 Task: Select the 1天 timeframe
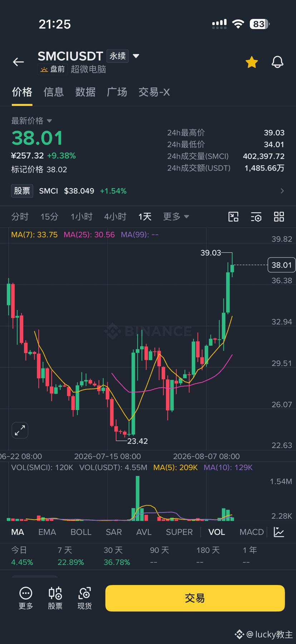coord(145,217)
